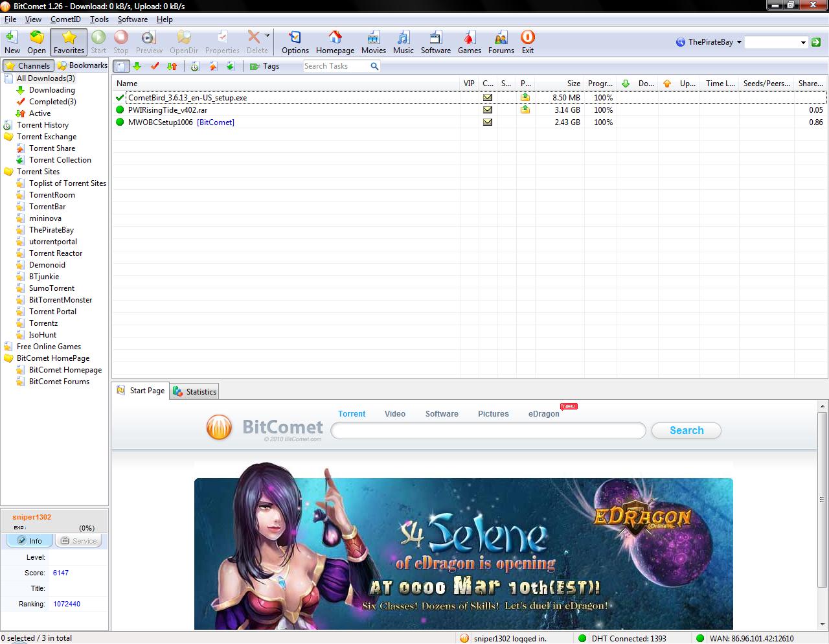Open the Movies toolbar shortcut
Image resolution: width=829 pixels, height=644 pixels.
coord(373,42)
